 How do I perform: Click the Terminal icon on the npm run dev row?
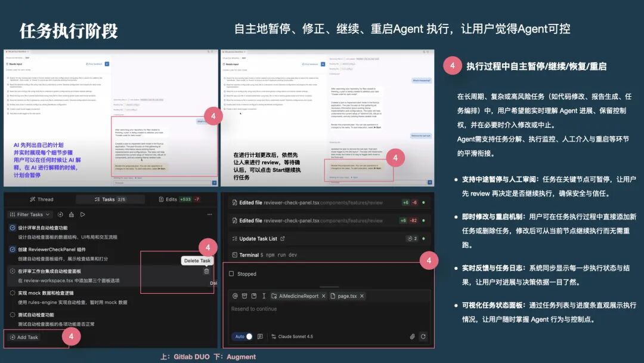click(x=234, y=255)
